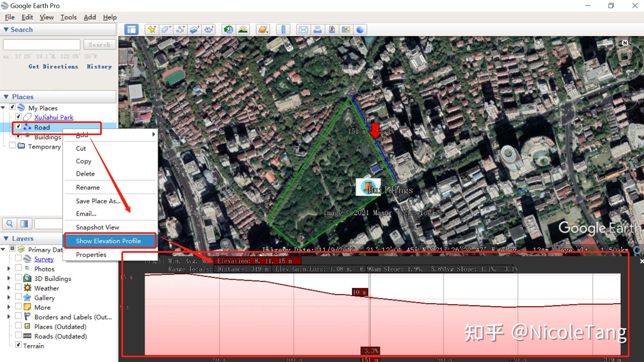
Task: Print the current view
Action: (x=317, y=30)
